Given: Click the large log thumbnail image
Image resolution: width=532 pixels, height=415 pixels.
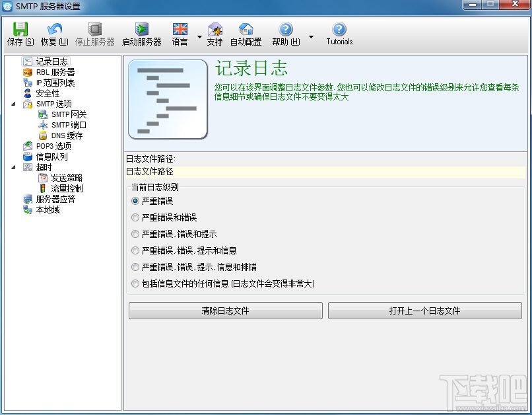Looking at the screenshot, I should click(x=168, y=100).
